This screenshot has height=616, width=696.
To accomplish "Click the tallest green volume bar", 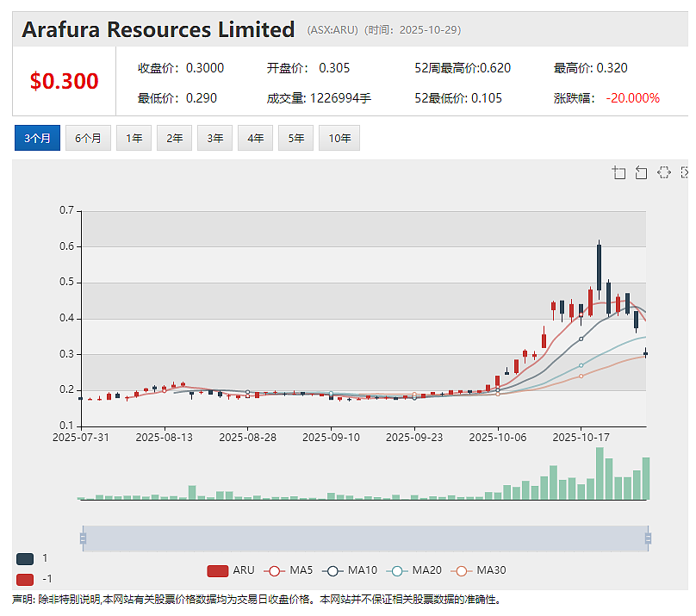I will [600, 474].
